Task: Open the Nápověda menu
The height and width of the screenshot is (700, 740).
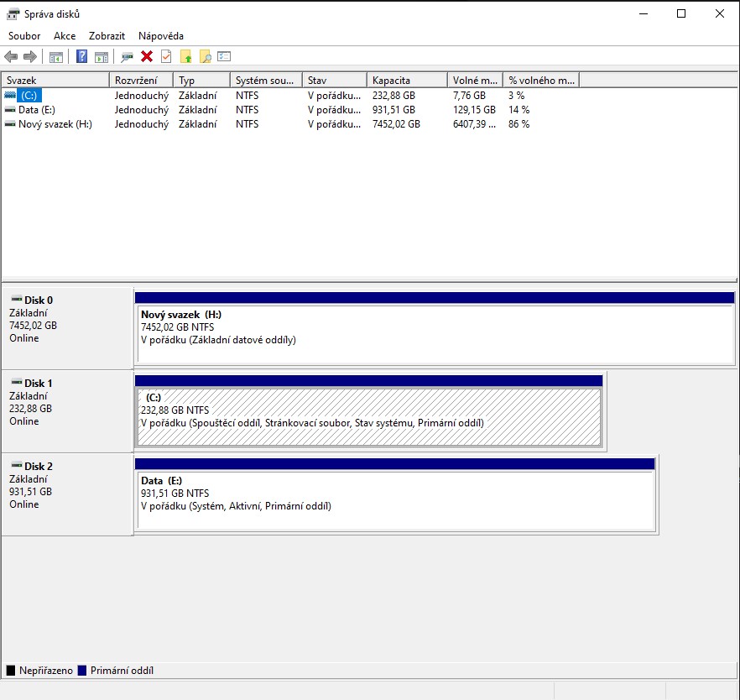Action: click(x=160, y=36)
